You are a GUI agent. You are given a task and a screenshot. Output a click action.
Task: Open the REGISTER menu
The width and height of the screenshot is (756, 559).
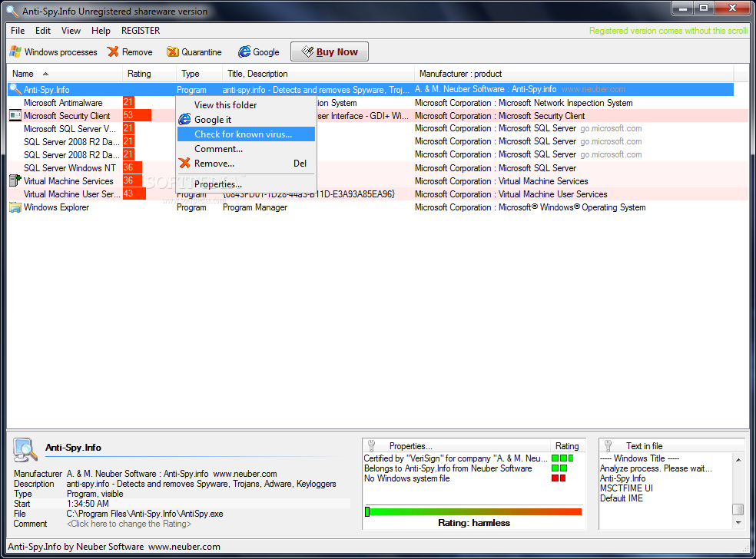[x=141, y=31]
